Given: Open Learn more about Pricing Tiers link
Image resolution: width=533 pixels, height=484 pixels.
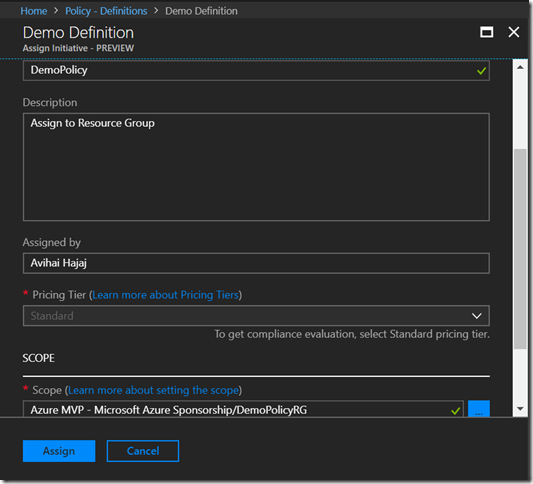Looking at the screenshot, I should (165, 295).
